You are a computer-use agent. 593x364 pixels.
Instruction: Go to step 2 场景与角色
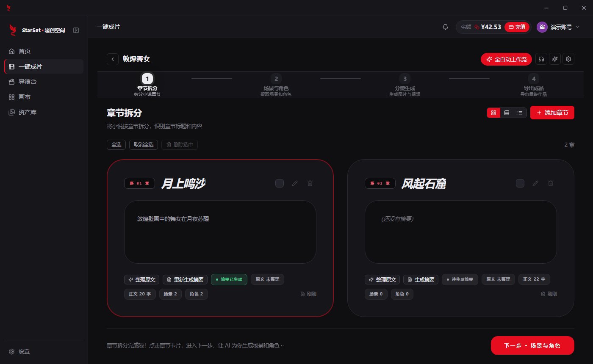(276, 85)
